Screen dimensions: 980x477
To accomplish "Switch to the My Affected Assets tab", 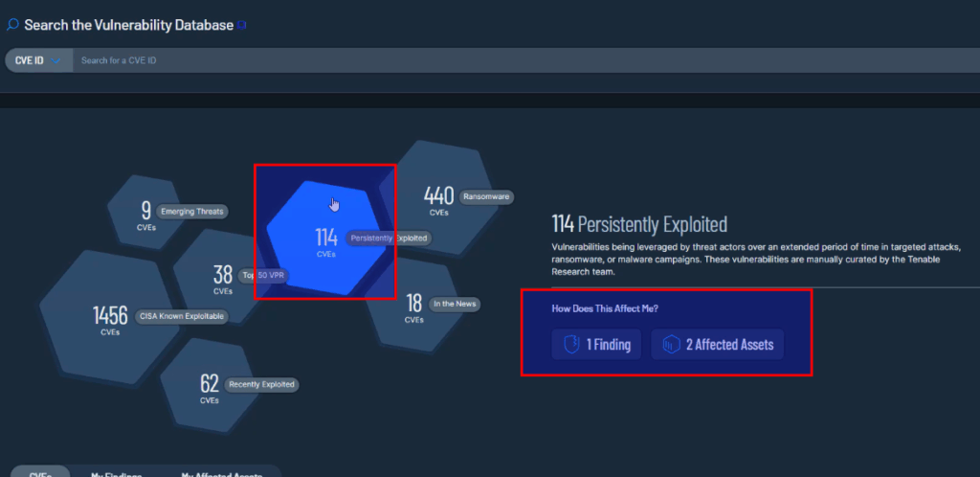I will coord(222,472).
